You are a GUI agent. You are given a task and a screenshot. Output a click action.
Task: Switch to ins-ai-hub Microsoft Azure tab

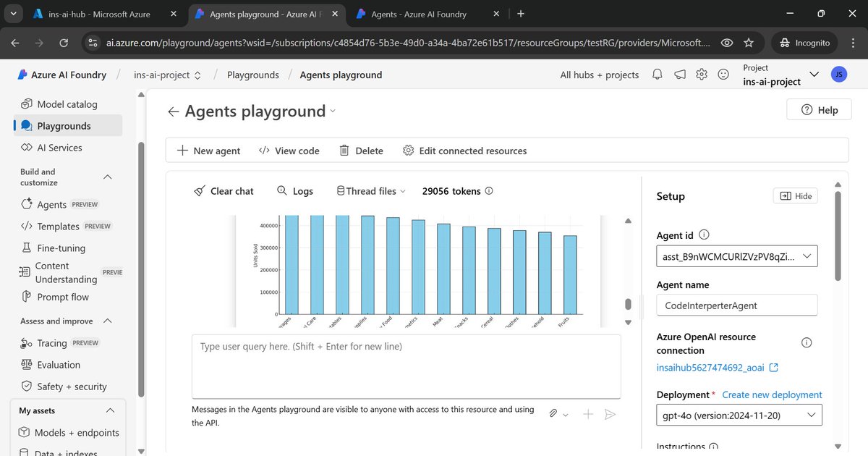(x=106, y=14)
